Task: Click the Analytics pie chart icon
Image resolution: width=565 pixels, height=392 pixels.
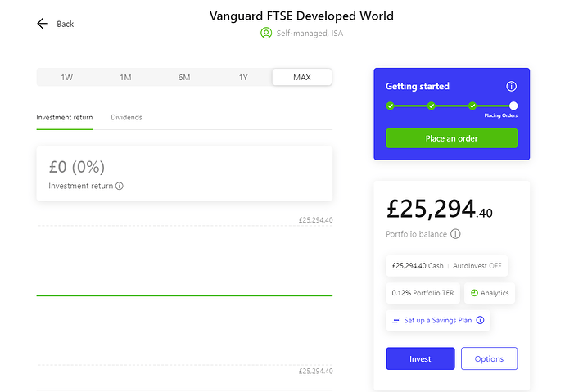Action: [475, 293]
